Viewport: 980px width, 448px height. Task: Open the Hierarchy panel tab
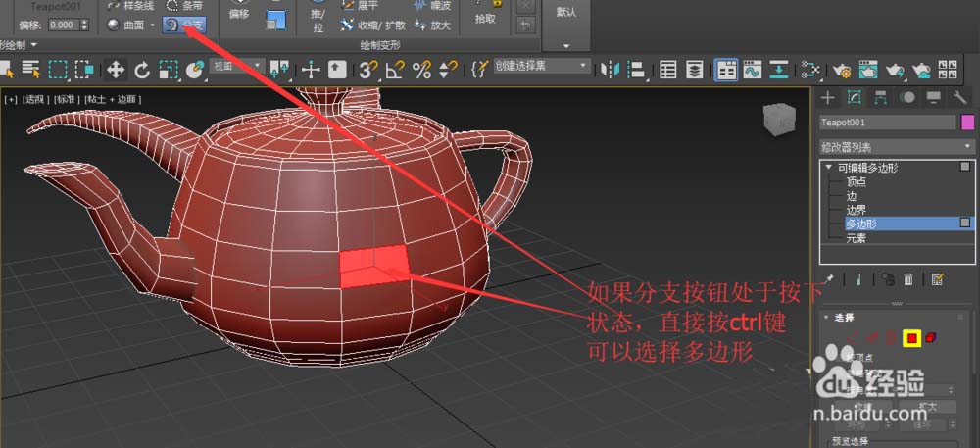coord(880,97)
